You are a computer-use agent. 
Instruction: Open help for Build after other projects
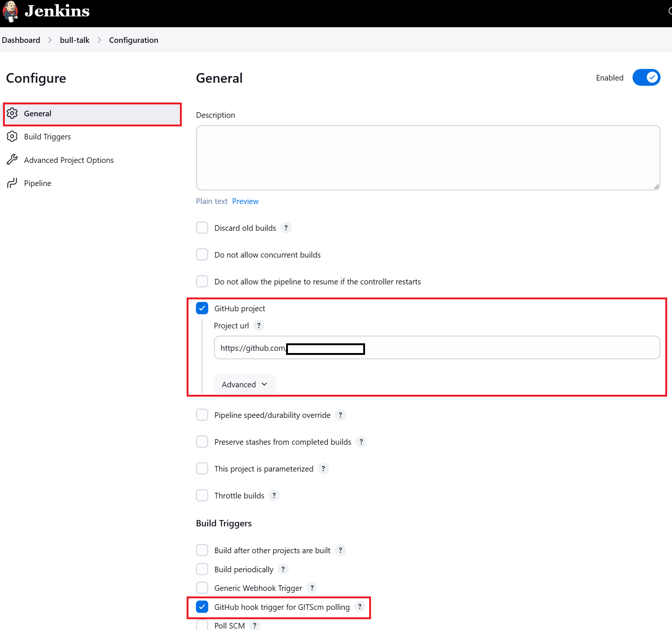point(340,550)
